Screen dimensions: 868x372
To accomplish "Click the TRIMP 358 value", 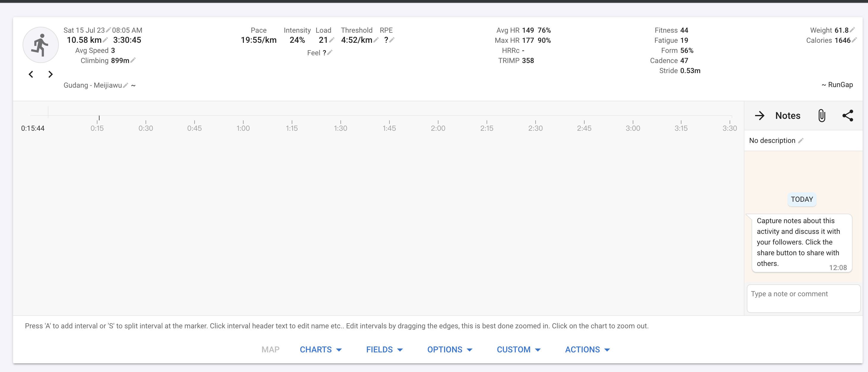I will [528, 60].
